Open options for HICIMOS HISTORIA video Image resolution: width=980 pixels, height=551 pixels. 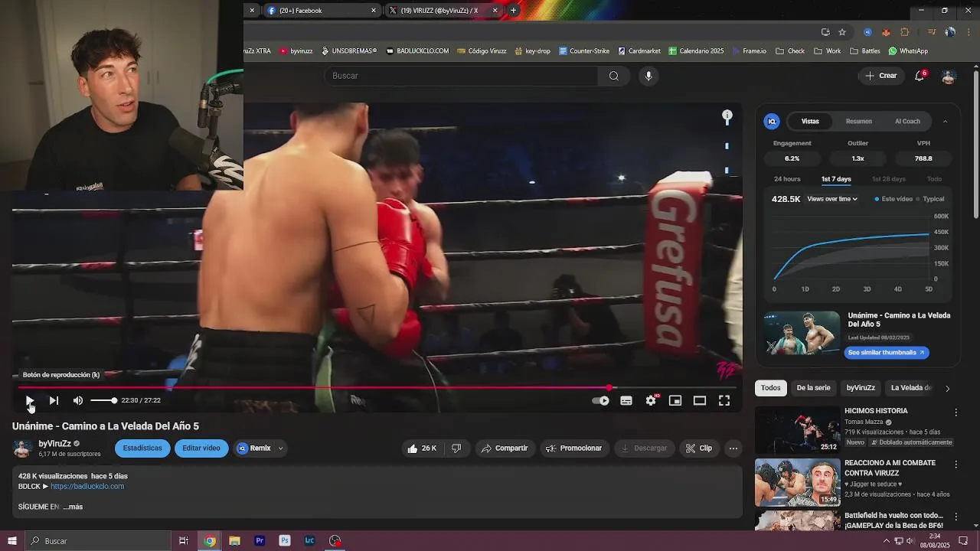(955, 412)
